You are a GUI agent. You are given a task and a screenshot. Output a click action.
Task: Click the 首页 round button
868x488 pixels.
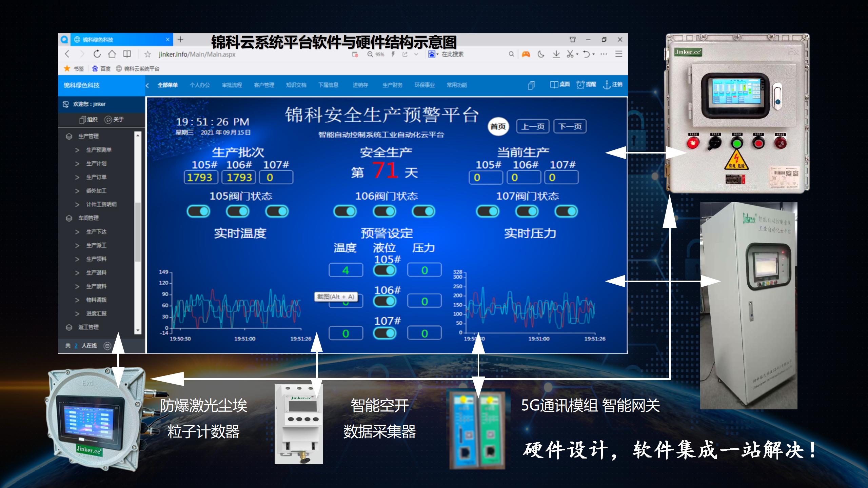pyautogui.click(x=498, y=126)
